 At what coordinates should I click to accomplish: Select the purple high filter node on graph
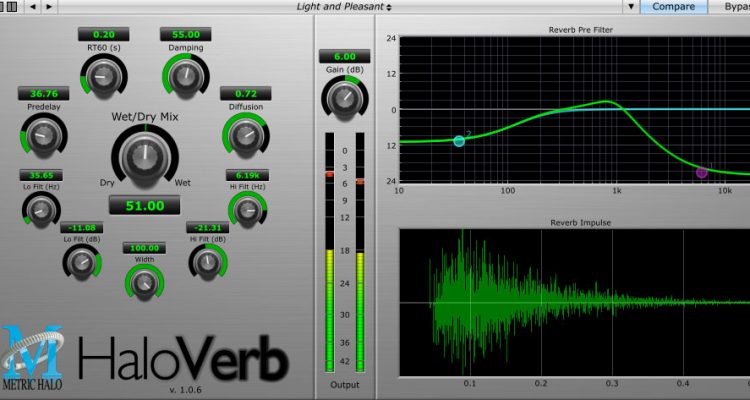pos(701,173)
